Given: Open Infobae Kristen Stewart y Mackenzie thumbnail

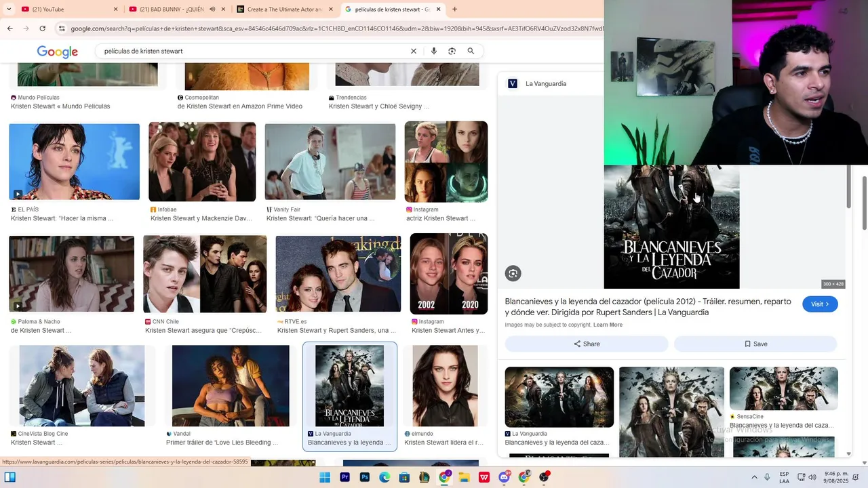Looking at the screenshot, I should click(202, 161).
